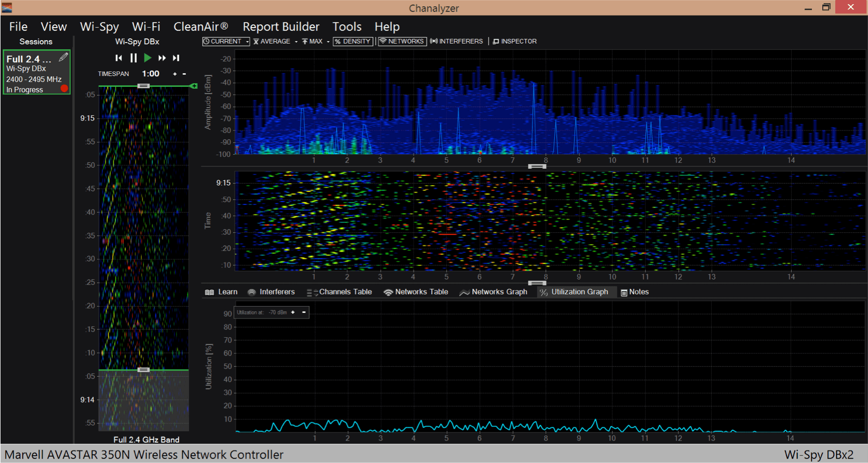Image resolution: width=868 pixels, height=463 pixels.
Task: Toggle the NETWORKS overlay
Action: 402,41
